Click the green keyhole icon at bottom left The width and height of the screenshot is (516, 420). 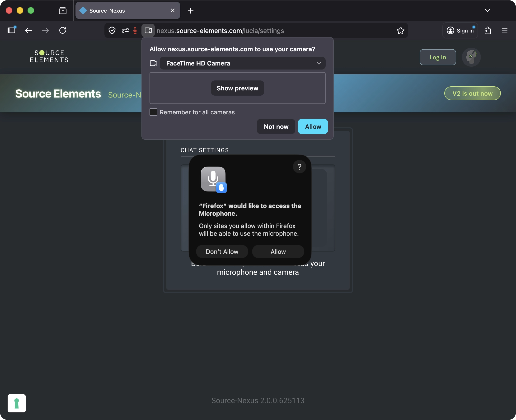click(x=17, y=403)
